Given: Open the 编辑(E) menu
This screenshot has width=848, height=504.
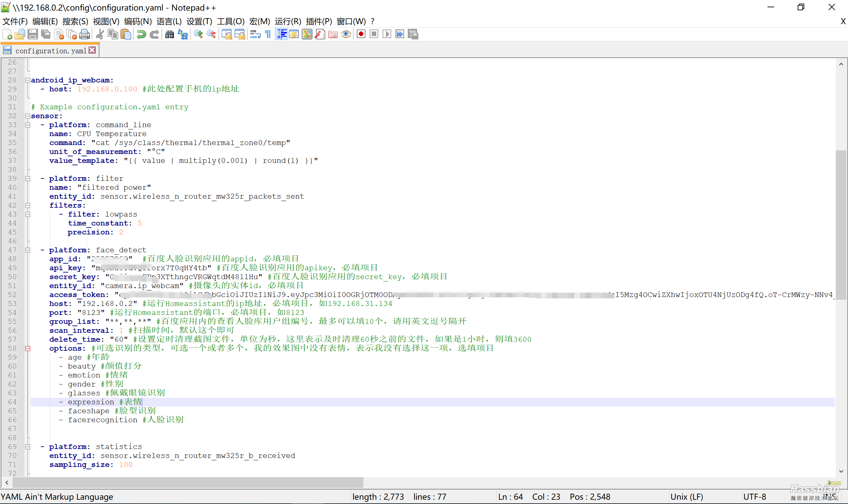Looking at the screenshot, I should pyautogui.click(x=45, y=22).
